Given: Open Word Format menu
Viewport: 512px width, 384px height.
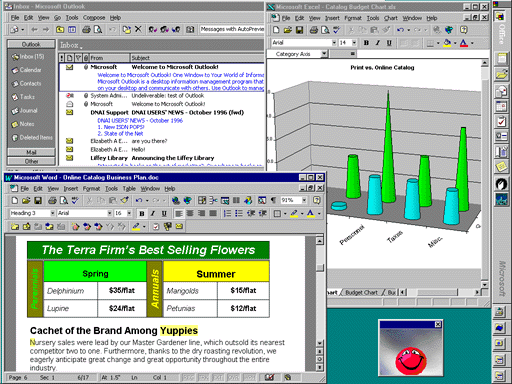Looking at the screenshot, I should (x=91, y=189).
